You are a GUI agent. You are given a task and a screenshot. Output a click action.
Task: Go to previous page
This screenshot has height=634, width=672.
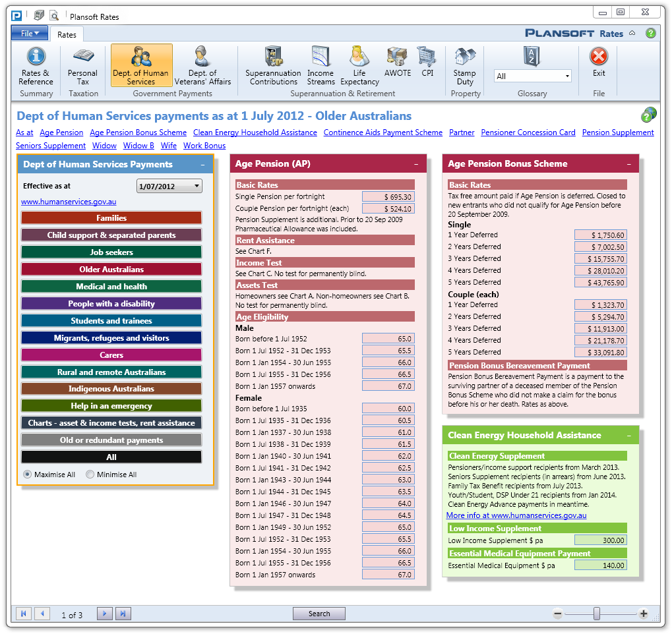(x=42, y=614)
